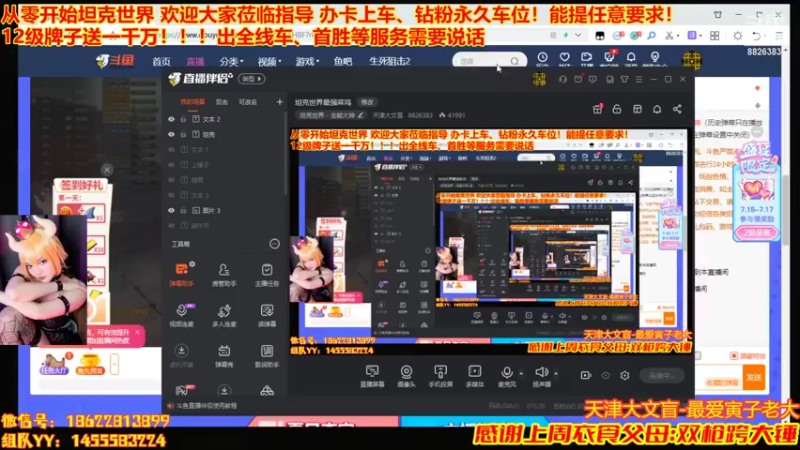800x450 pixels.
Task: Toggle the lock on the 图片 3 layer
Action: point(183,210)
